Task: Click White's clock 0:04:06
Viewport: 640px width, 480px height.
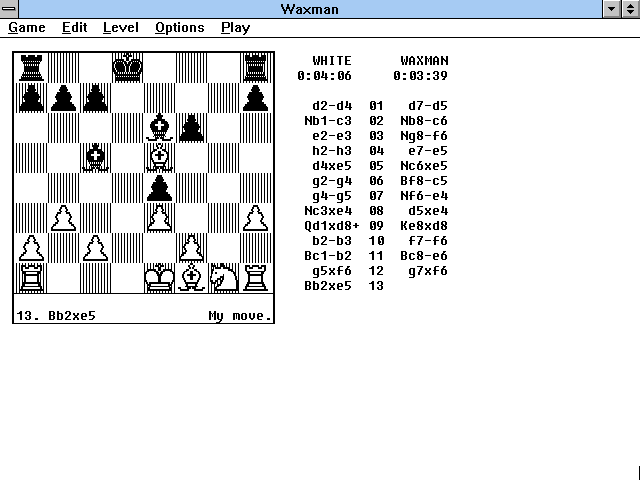Action: click(x=324, y=76)
